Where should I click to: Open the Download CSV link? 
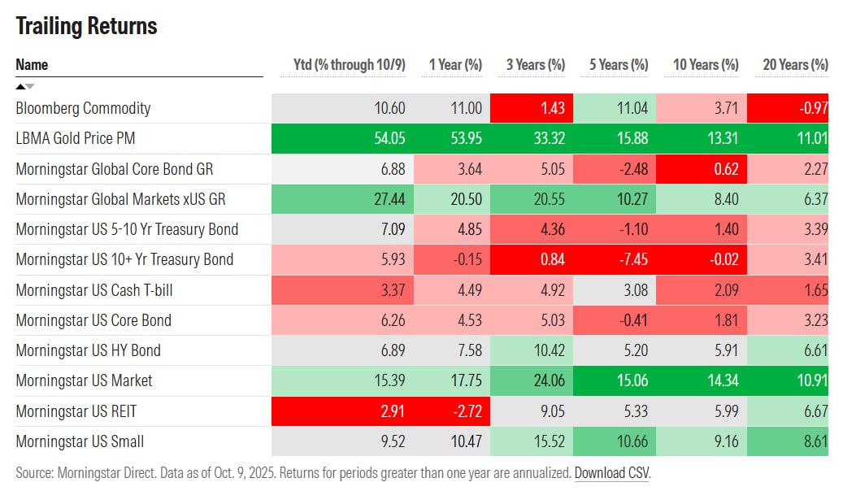pos(611,473)
